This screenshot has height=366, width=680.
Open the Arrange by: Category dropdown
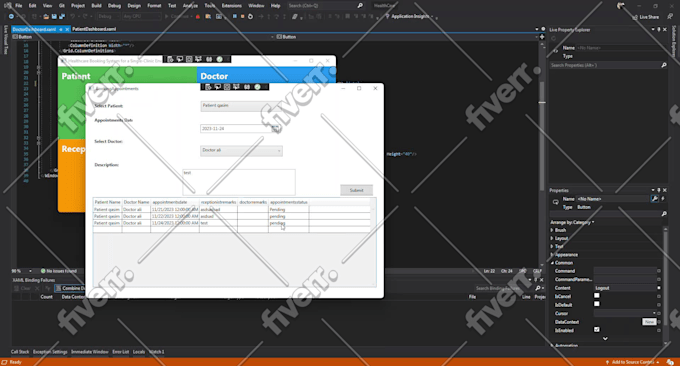572,222
